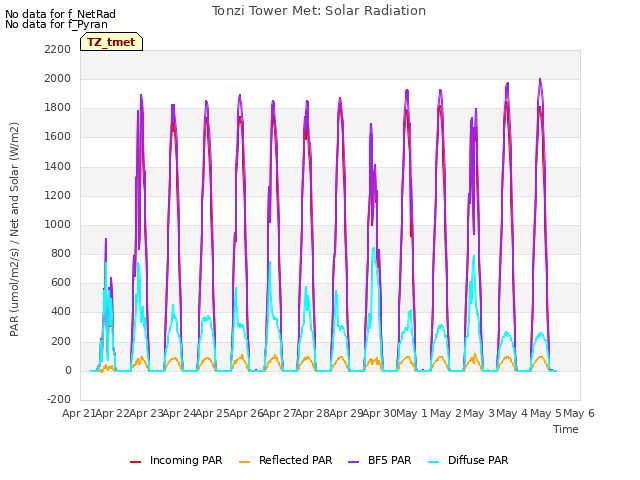This screenshot has height=480, width=640.
Task: Click the 2000 y-axis tick label
Action: click(58, 78)
